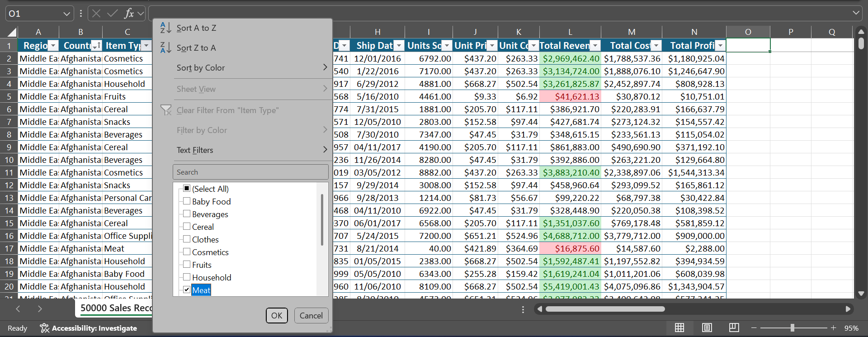Check the Beverages filter option
The height and width of the screenshot is (337, 868).
click(x=187, y=214)
